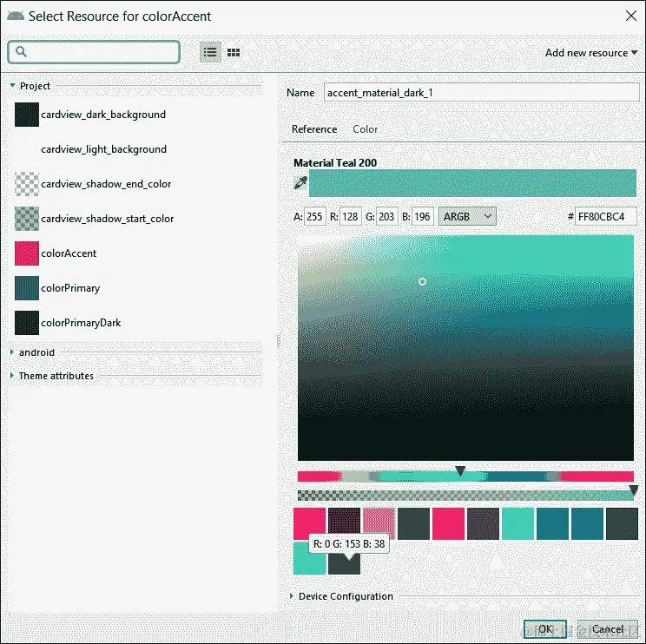Click the hue slider bar

pos(465,476)
